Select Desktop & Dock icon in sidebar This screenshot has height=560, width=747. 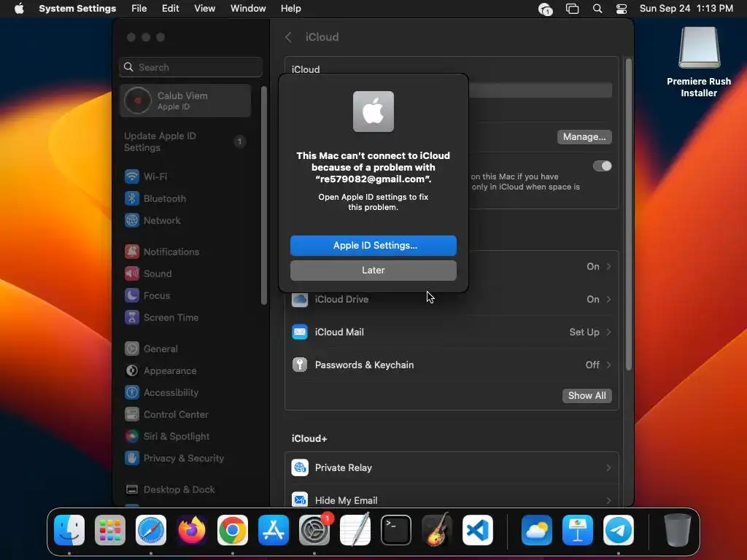[132, 489]
